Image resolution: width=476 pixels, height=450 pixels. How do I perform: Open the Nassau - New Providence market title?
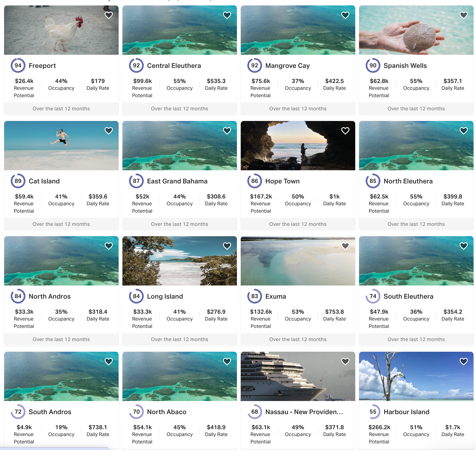(304, 412)
